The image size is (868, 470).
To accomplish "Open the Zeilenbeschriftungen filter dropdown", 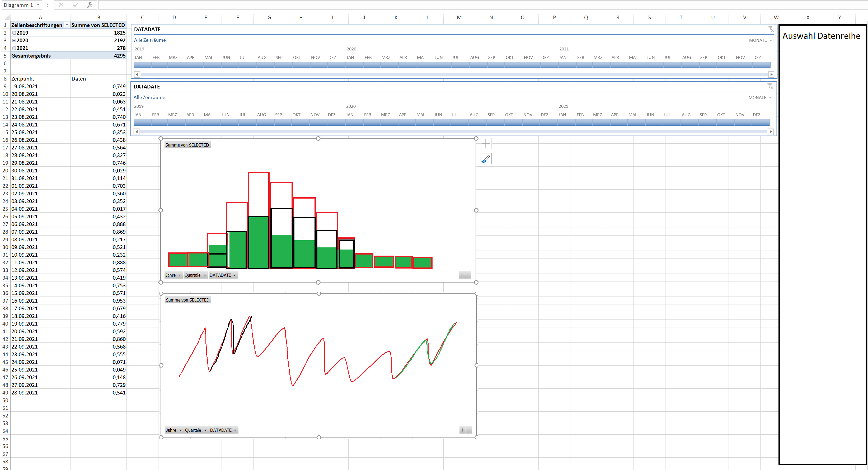I will click(67, 25).
